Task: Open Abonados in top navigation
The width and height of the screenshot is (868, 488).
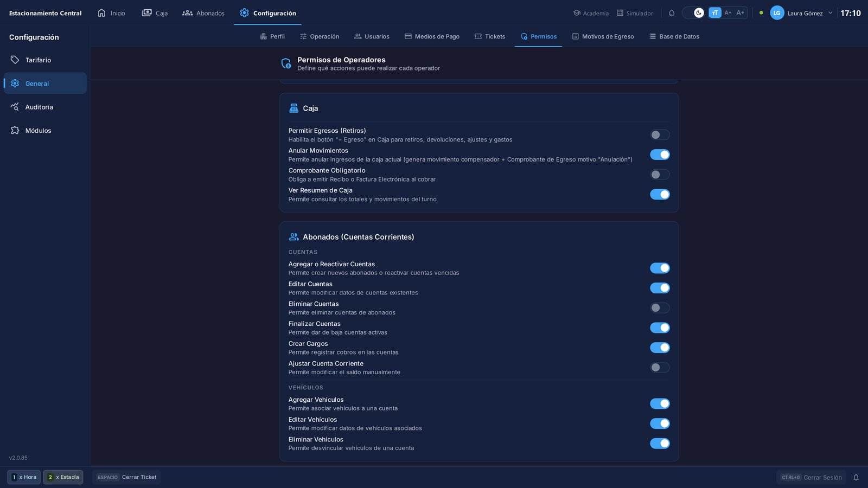Action: 203,13
